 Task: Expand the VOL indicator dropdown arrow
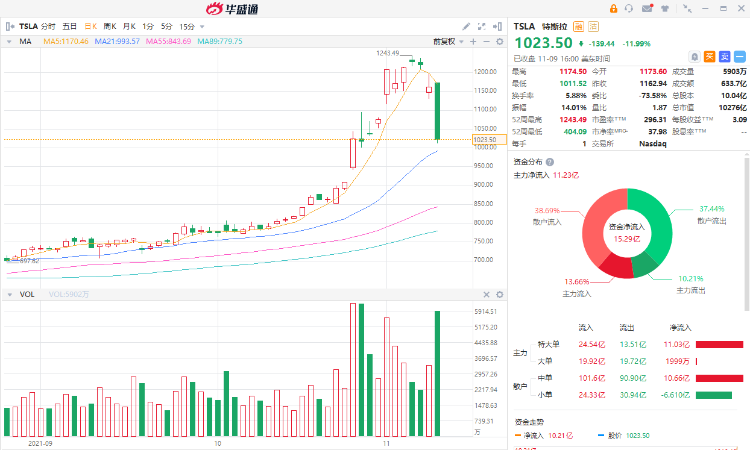click(x=9, y=295)
